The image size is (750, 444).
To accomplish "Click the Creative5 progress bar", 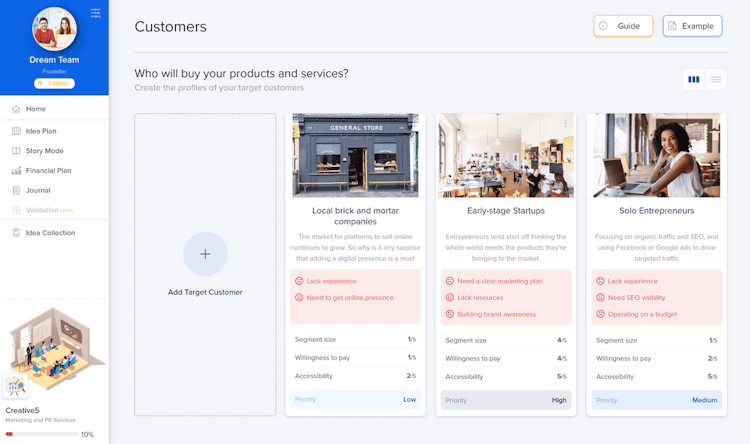I will coord(40,435).
